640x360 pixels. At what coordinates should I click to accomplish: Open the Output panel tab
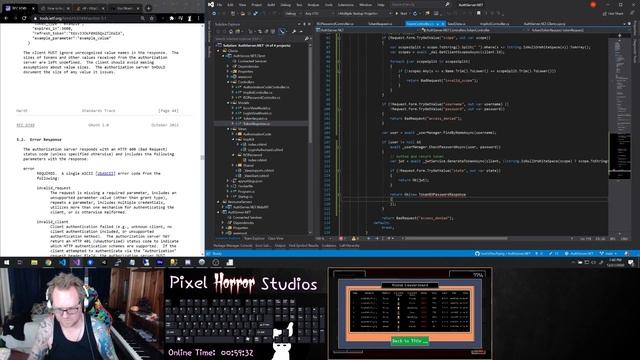(280, 246)
